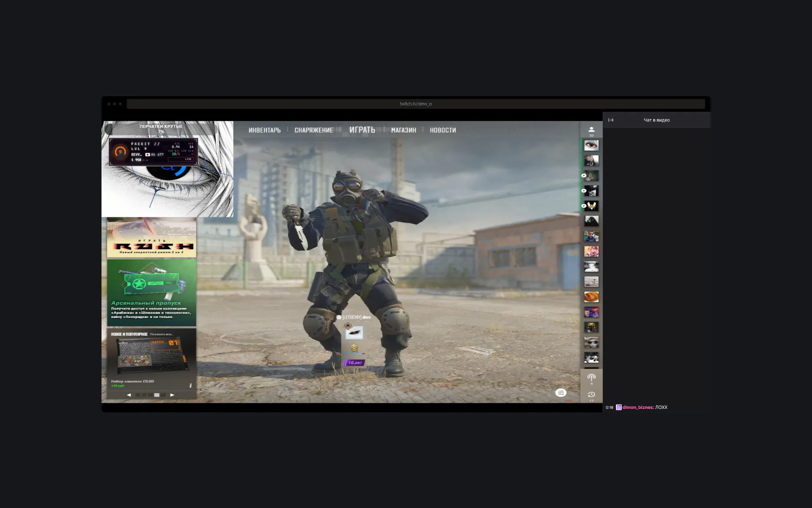
Task: Click the player's feather avatar image
Action: click(x=354, y=333)
